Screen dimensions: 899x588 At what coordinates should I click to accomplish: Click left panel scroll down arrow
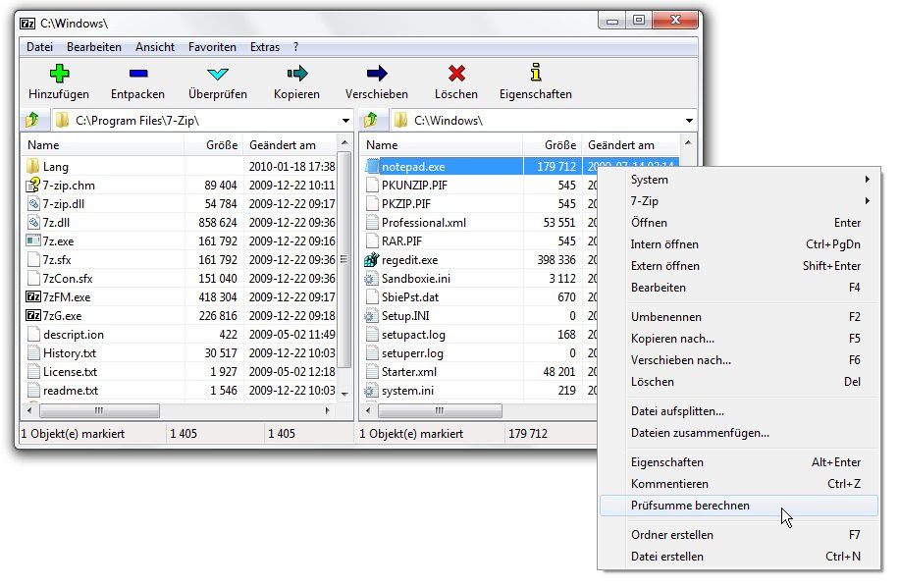coord(344,394)
